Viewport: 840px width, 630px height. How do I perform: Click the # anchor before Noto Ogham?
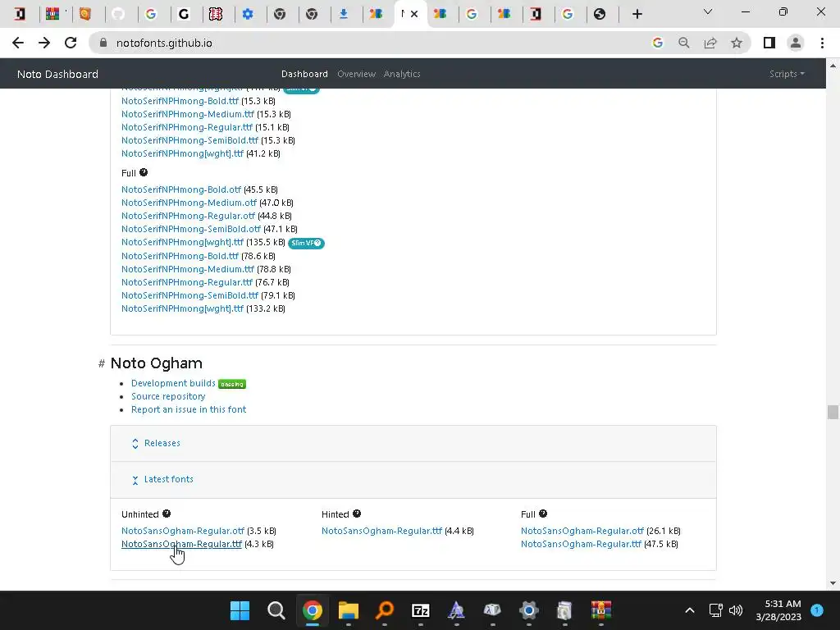click(101, 363)
